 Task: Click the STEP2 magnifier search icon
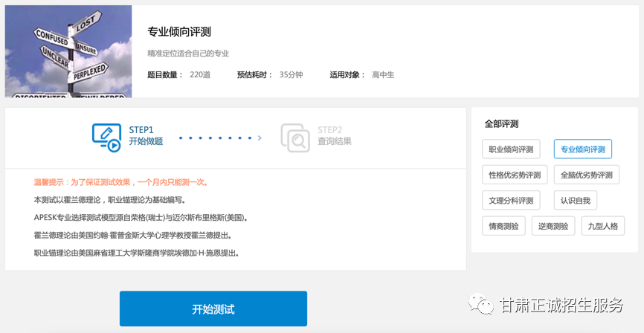pos(294,138)
